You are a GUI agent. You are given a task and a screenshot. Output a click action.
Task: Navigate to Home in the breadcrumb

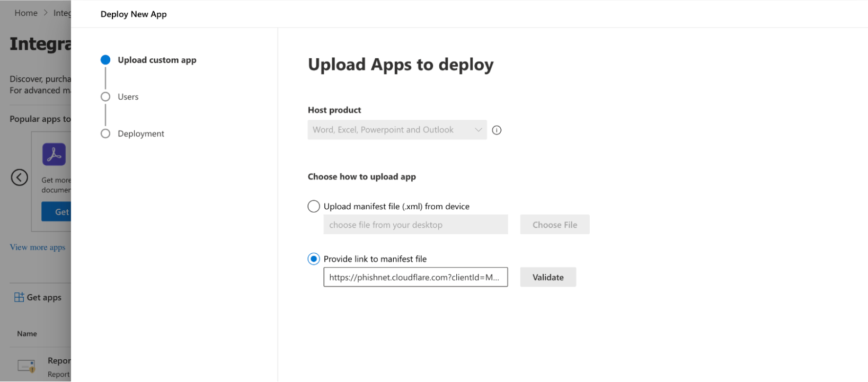[26, 13]
